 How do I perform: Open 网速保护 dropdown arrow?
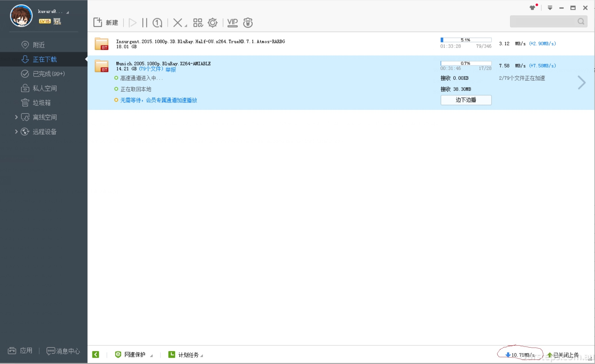click(x=151, y=356)
